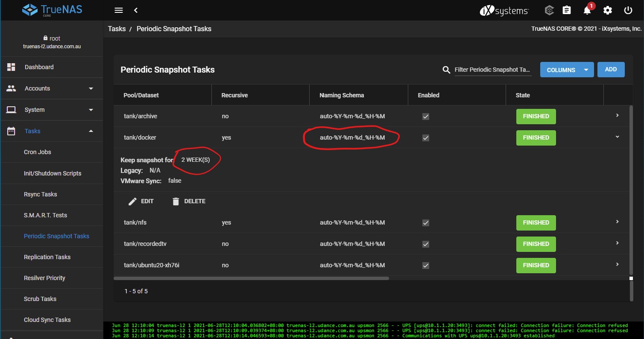Click the pencil icon beside EDIT
Image resolution: width=644 pixels, height=339 pixels.
[x=133, y=201]
